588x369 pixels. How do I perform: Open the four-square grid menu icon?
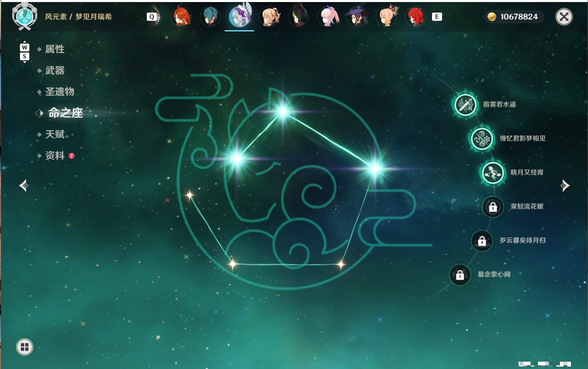coord(24,347)
